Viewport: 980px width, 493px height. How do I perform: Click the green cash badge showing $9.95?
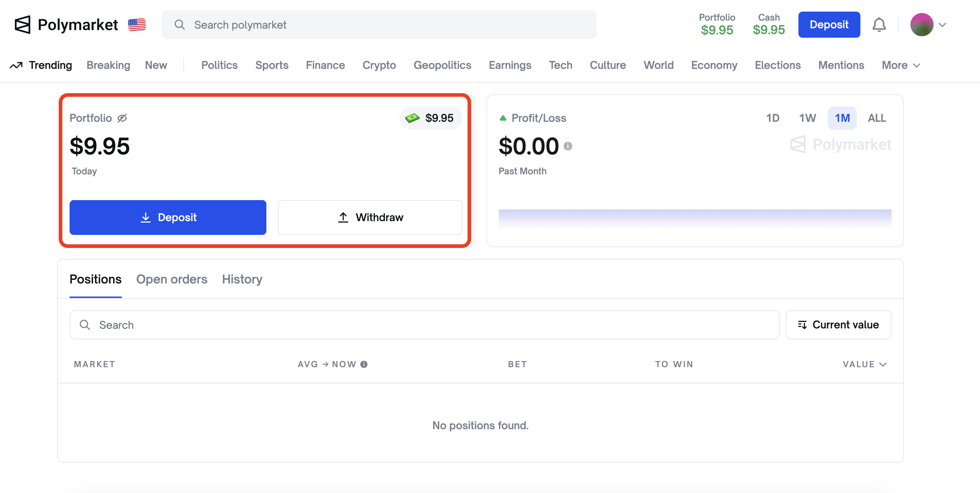(x=430, y=118)
